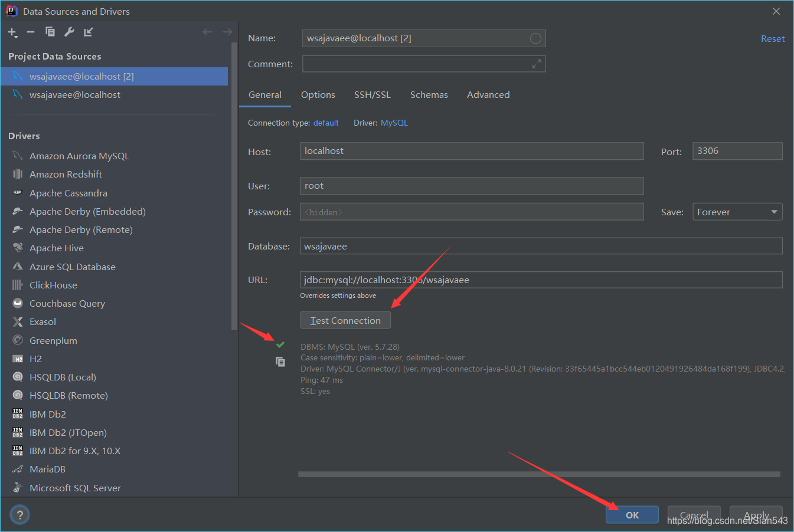Remove the selected data source with minus icon
794x532 pixels.
[31, 32]
